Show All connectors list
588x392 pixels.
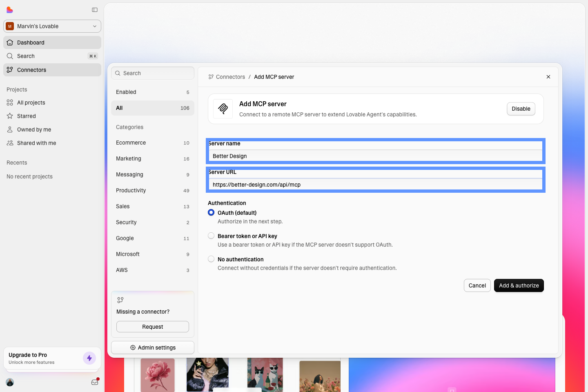coord(153,108)
